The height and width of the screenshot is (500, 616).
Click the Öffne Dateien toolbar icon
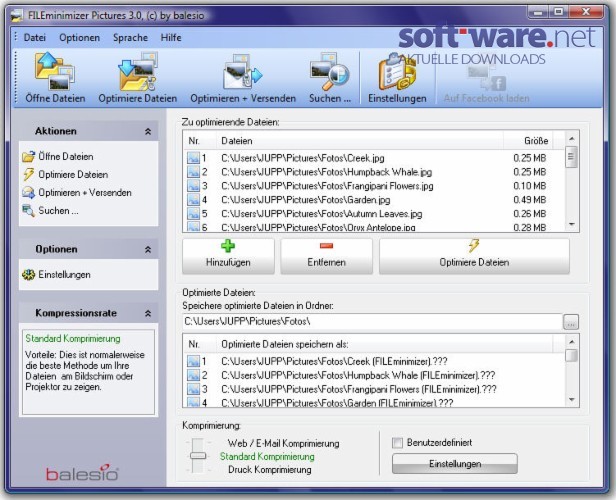[55, 71]
